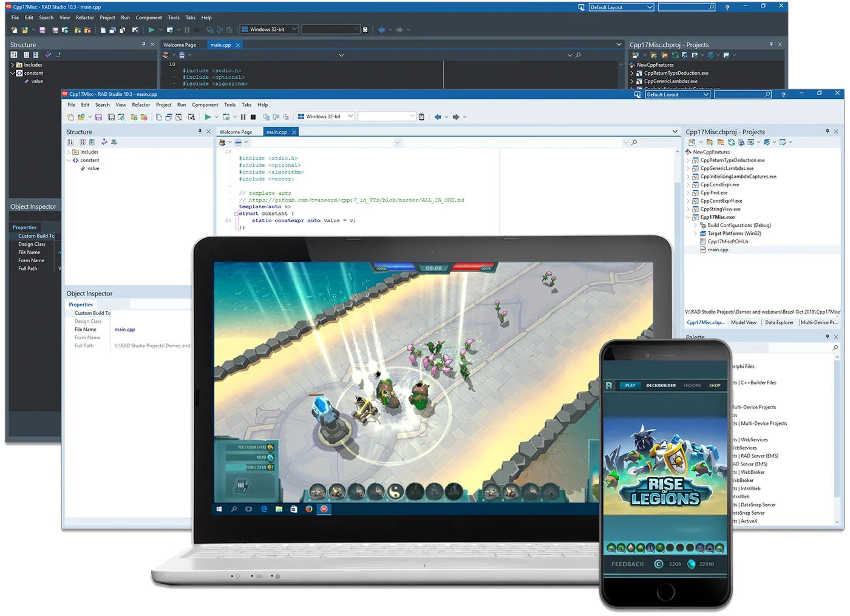Click the blue back arrow in the dark window toolbar
Viewport: 850px width, 616px height.
point(381,29)
